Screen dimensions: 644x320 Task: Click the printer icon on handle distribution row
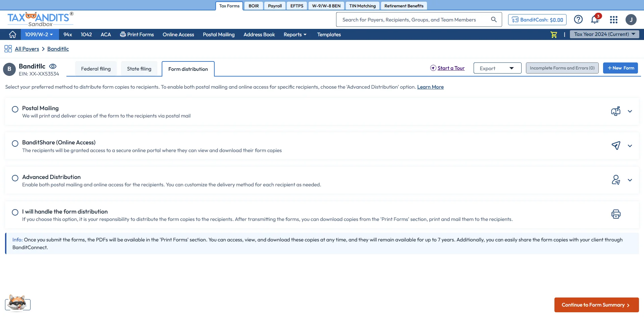[x=615, y=214]
